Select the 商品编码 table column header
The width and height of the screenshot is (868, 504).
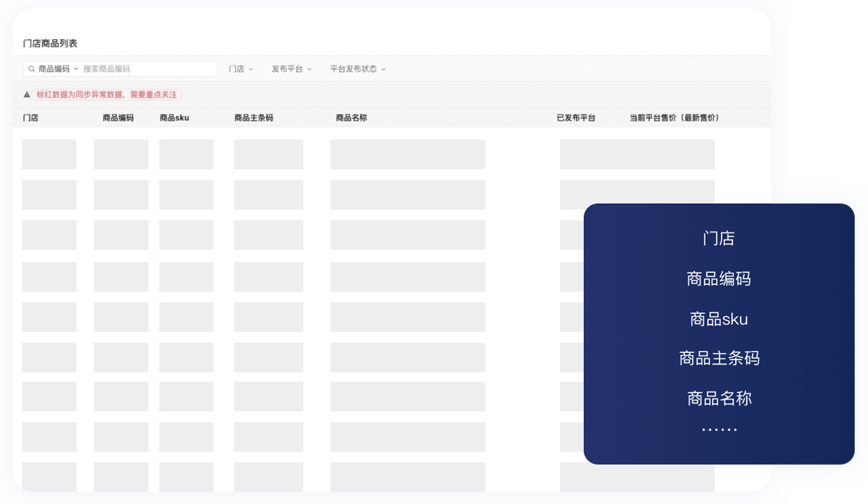[x=118, y=118]
